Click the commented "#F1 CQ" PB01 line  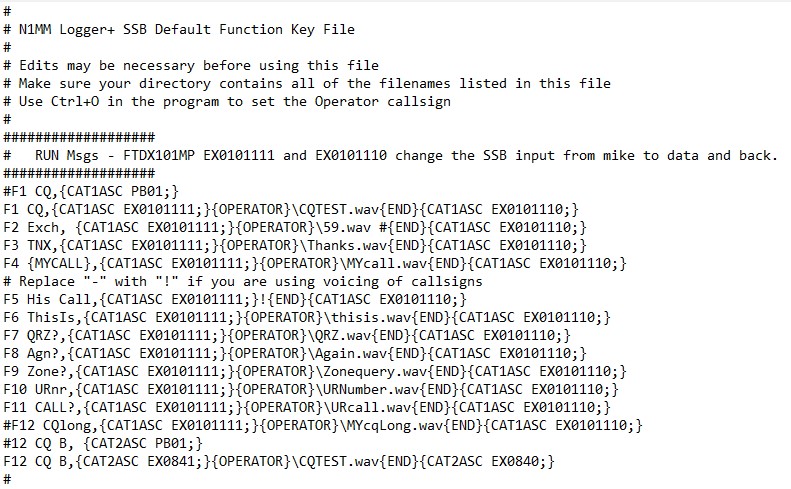(x=91, y=191)
